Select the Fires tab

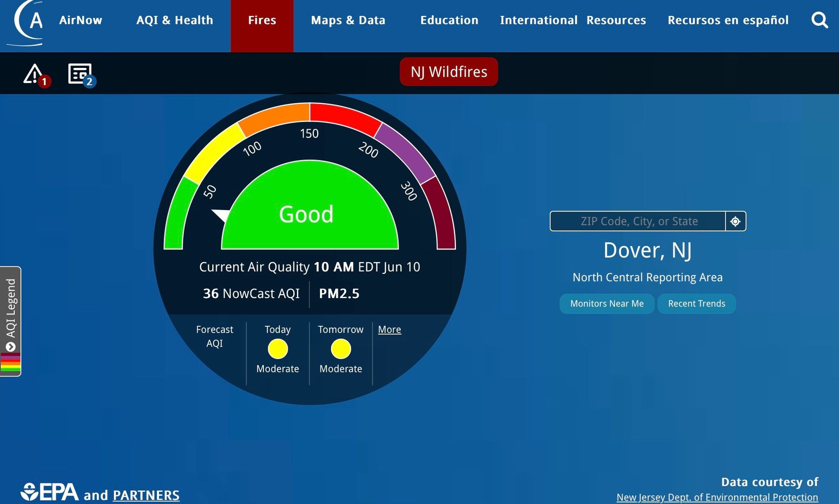[262, 20]
